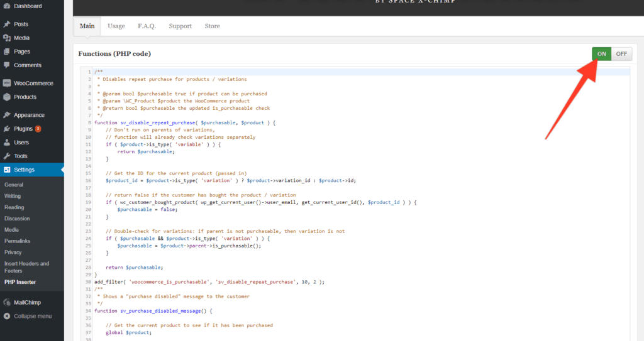Image resolution: width=644 pixels, height=341 pixels.
Task: Open the Store tab
Action: pos(212,26)
